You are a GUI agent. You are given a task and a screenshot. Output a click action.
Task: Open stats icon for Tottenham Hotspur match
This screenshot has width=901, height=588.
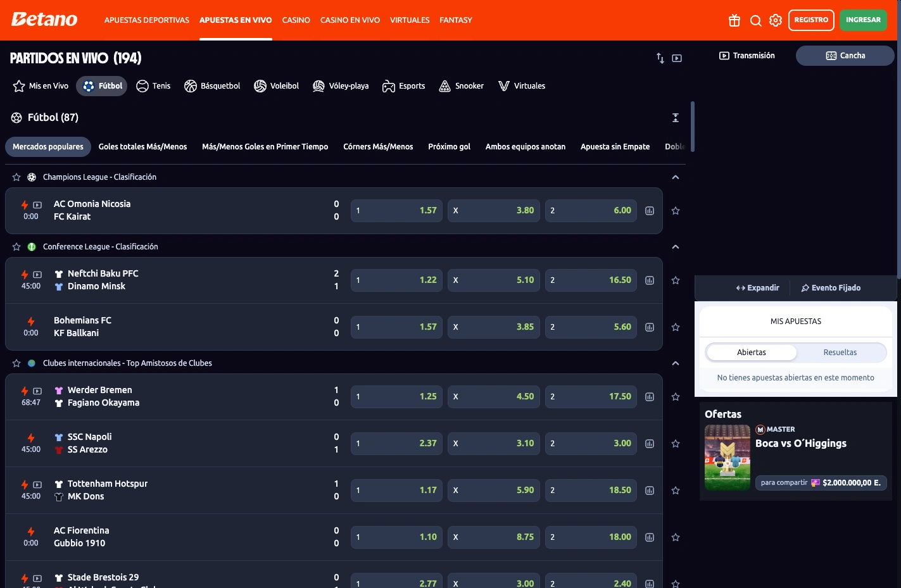click(650, 491)
